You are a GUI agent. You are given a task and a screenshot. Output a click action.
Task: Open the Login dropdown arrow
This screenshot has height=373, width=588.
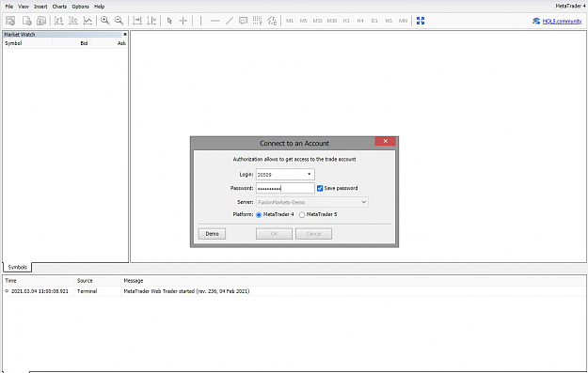(309, 174)
